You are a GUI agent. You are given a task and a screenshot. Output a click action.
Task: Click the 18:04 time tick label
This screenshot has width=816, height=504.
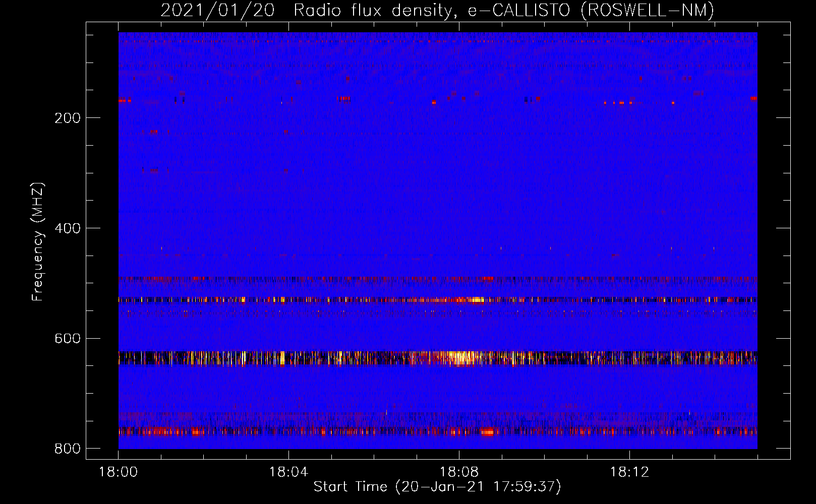point(288,472)
